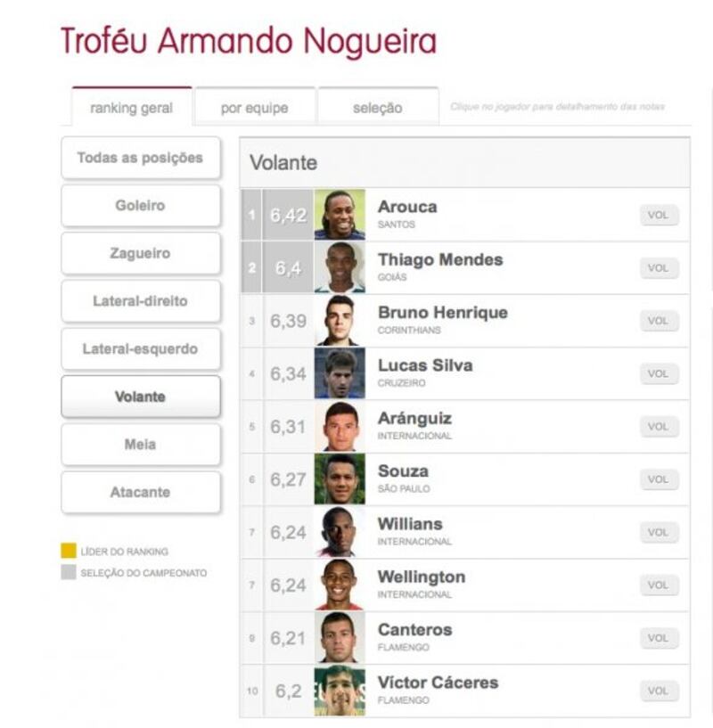
Task: Select the ranking geral tab
Action: point(131,107)
